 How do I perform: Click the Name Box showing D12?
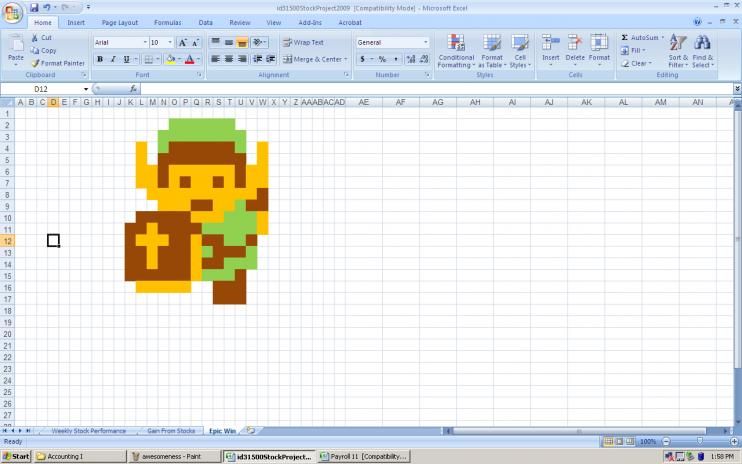point(41,89)
